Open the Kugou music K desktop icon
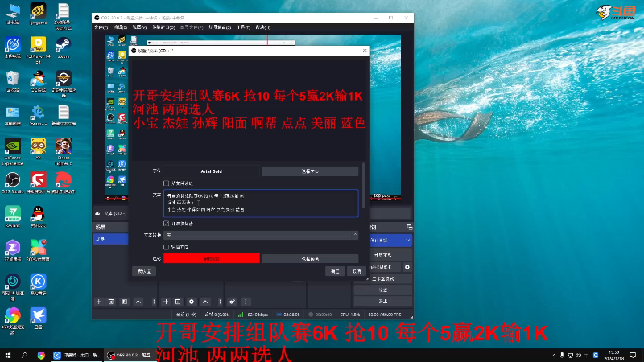 click(38, 285)
